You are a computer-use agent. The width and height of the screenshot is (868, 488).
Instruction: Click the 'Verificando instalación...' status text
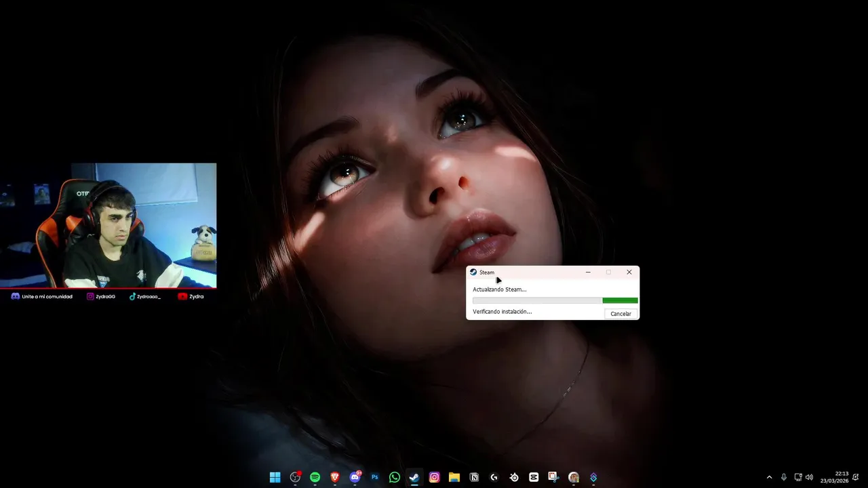[502, 312]
